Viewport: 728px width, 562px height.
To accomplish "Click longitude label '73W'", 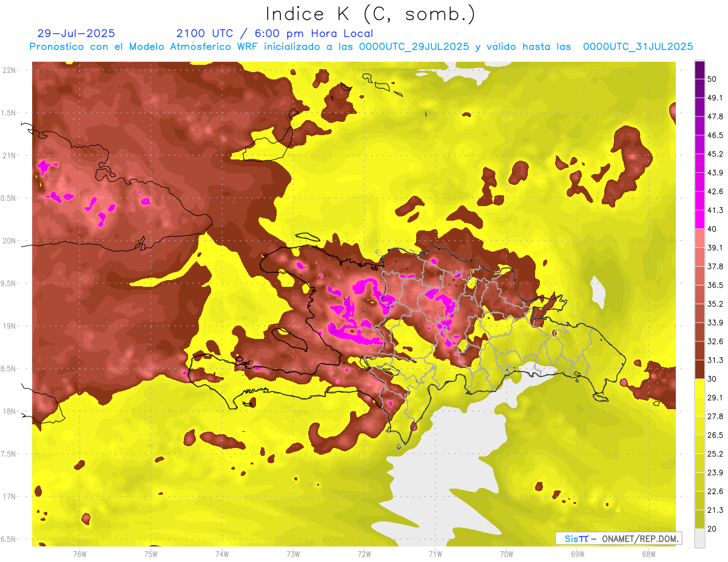I will pyautogui.click(x=293, y=554).
